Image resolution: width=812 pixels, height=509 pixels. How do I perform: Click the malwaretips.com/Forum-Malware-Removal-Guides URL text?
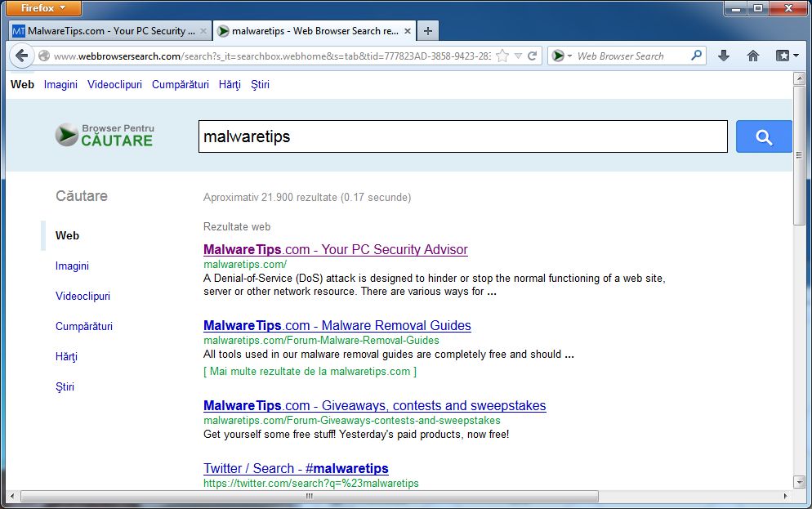321,340
